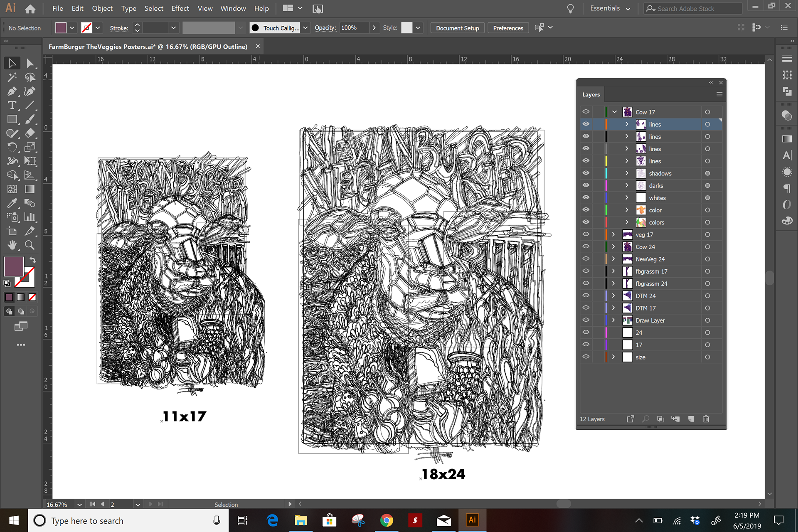This screenshot has height=532, width=798.
Task: Select the Zoom tool
Action: (x=30, y=245)
